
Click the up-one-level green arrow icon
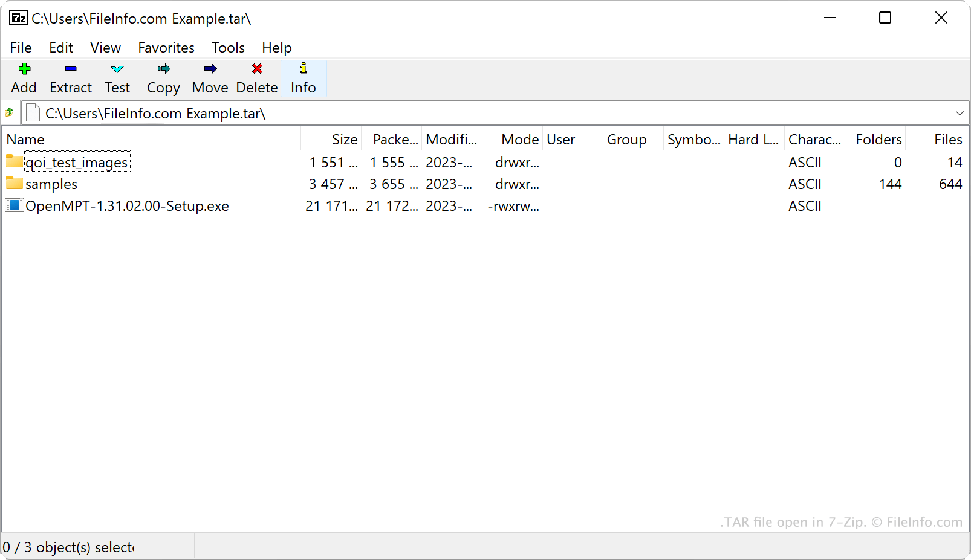coord(10,112)
